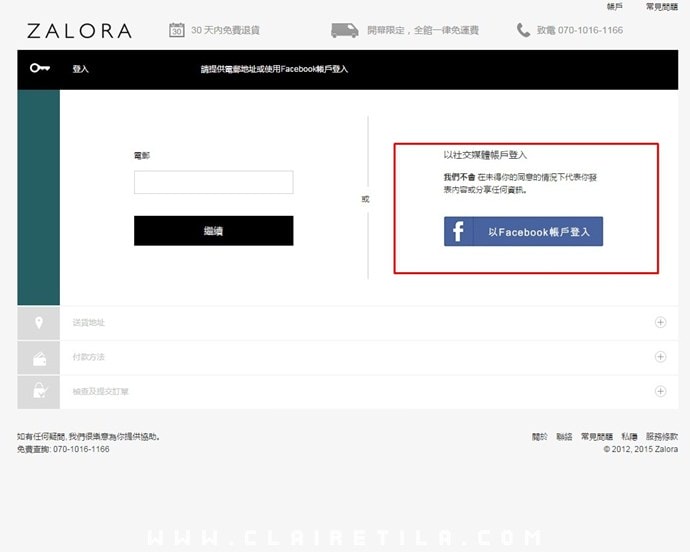Click the key icon in login header

(40, 68)
